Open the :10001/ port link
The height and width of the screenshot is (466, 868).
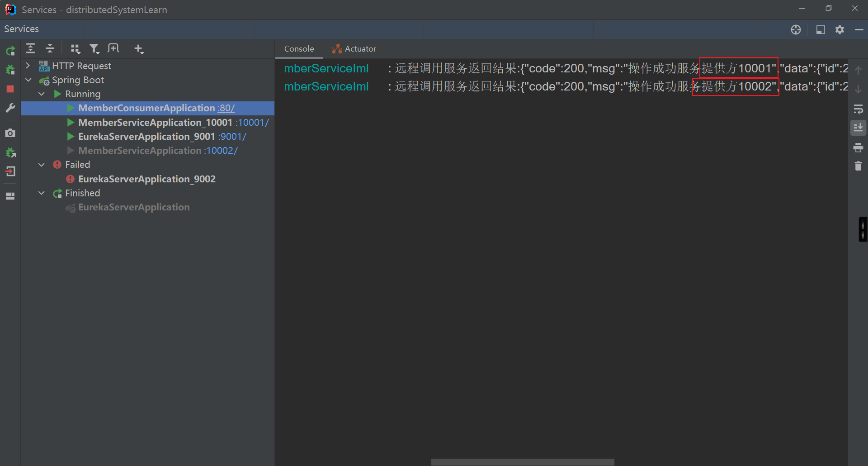(x=252, y=123)
